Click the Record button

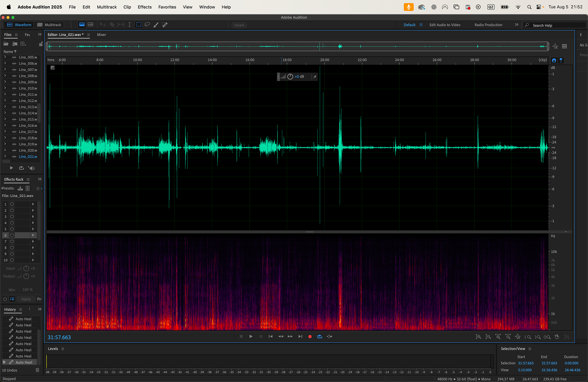[310, 336]
